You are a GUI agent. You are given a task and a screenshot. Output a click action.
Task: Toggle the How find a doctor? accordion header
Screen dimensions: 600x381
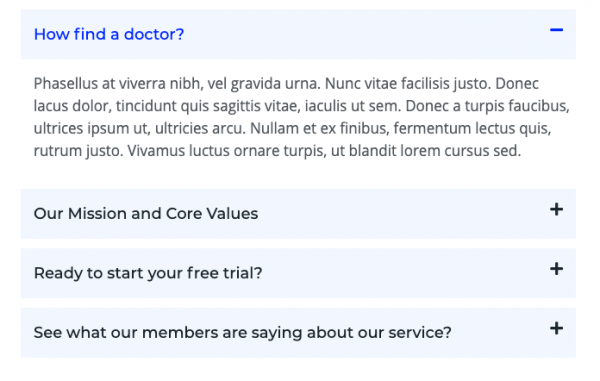click(298, 34)
